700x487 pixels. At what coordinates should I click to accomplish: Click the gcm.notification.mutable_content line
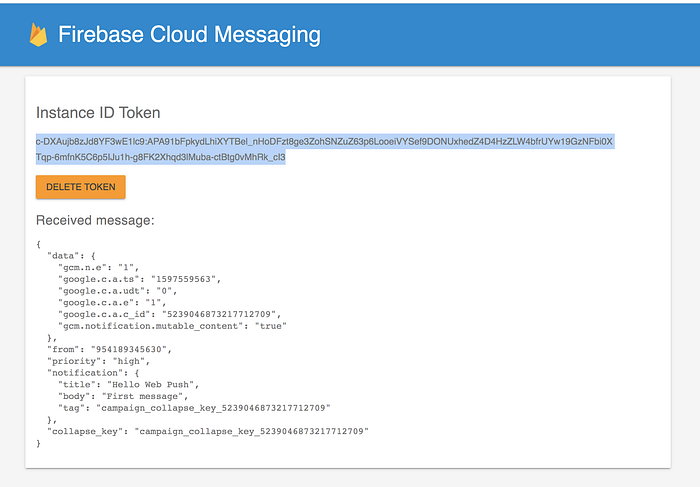click(172, 326)
